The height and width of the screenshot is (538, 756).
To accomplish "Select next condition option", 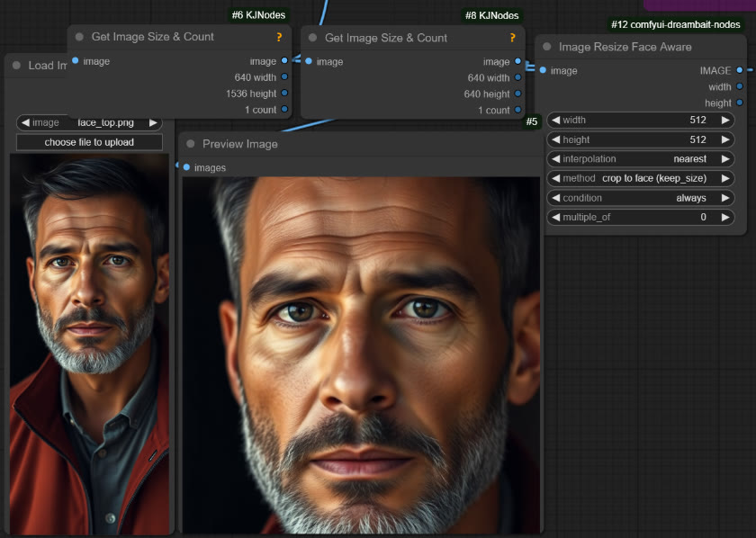I will 725,198.
